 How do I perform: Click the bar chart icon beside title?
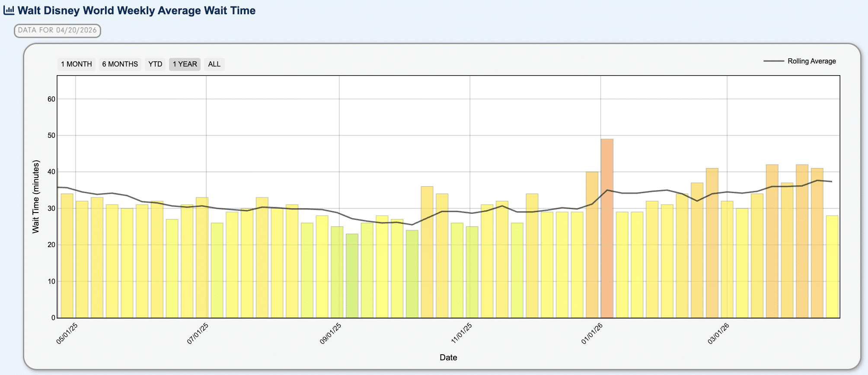tap(9, 10)
